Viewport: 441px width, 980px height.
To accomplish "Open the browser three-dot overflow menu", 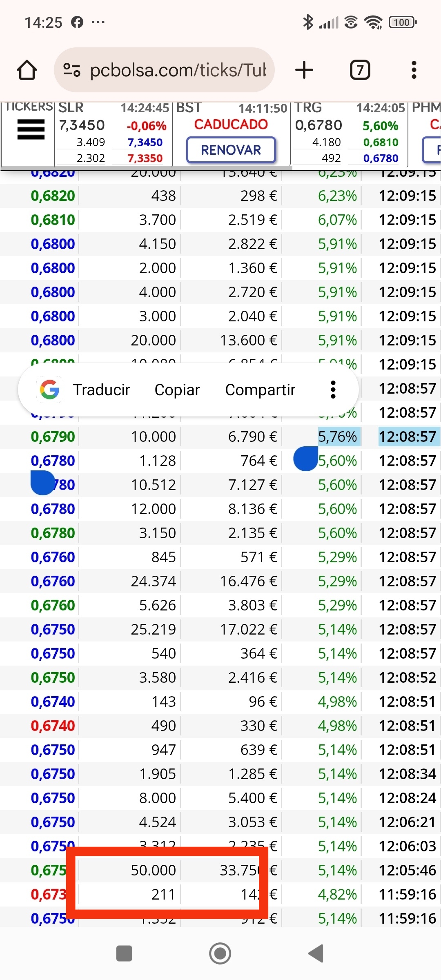I will (414, 70).
